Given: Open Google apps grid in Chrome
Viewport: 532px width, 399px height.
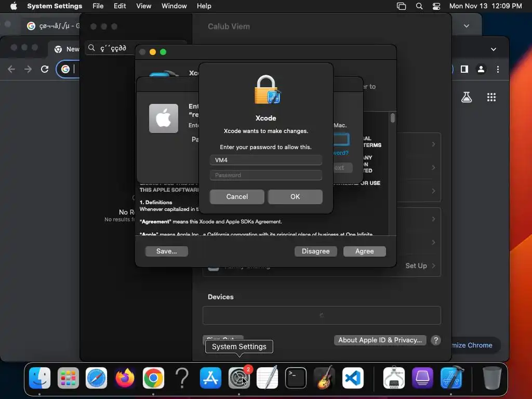Looking at the screenshot, I should click(491, 97).
